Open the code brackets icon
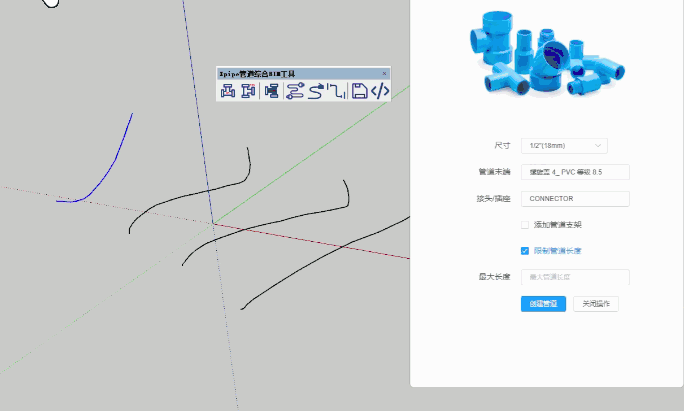This screenshot has height=411, width=684. [x=380, y=92]
